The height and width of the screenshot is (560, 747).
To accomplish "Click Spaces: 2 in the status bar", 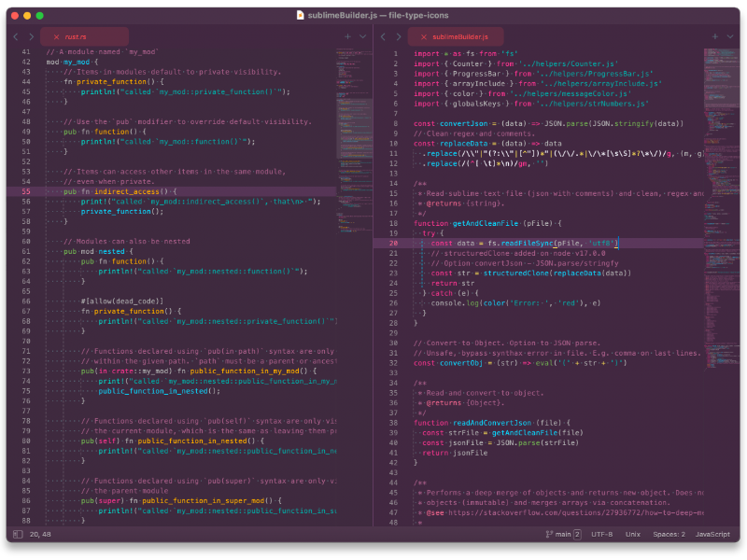I will click(670, 535).
